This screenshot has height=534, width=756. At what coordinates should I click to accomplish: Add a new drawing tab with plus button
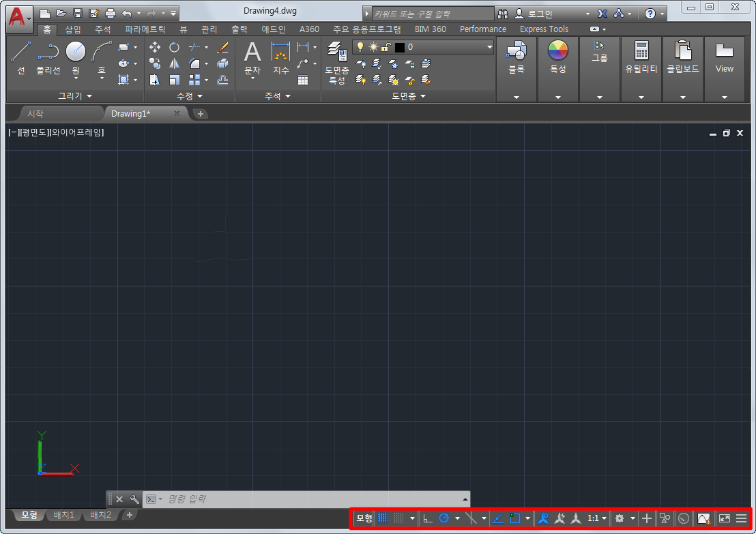click(x=200, y=114)
